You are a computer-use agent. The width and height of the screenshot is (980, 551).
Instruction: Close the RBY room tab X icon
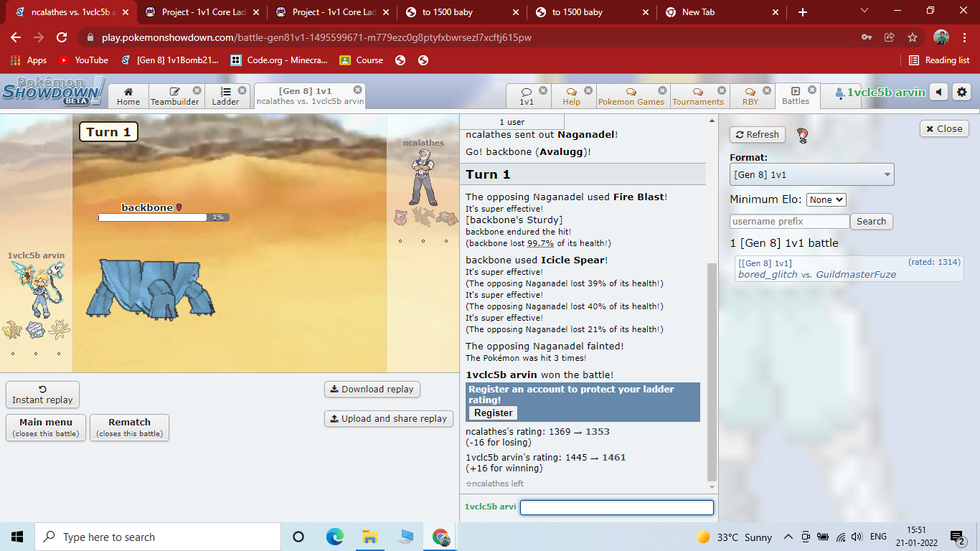[x=767, y=90]
